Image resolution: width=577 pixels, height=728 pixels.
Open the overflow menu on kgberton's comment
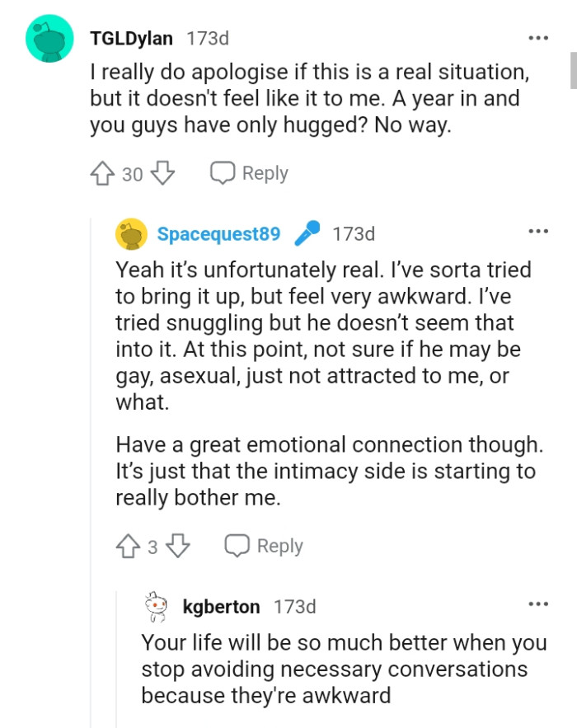click(538, 605)
